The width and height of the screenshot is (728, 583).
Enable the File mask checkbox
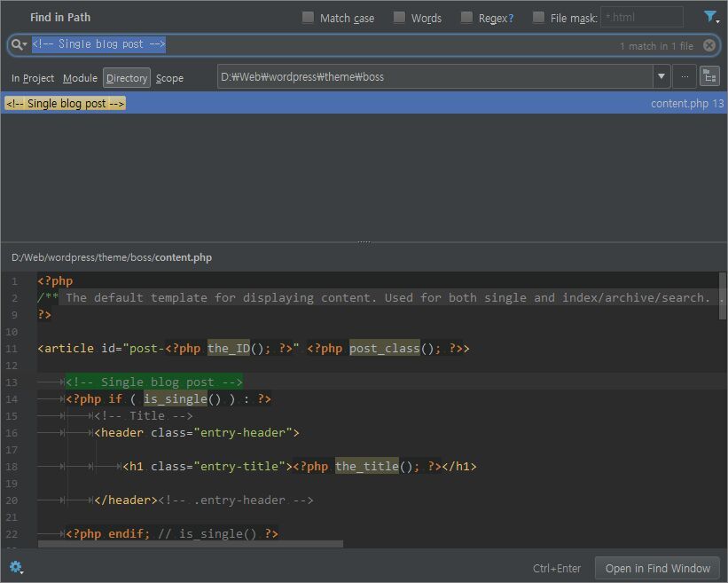[x=538, y=18]
